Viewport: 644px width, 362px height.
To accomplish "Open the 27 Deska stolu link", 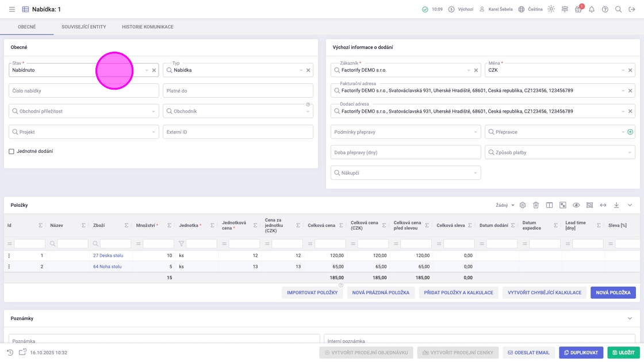I will (x=108, y=256).
